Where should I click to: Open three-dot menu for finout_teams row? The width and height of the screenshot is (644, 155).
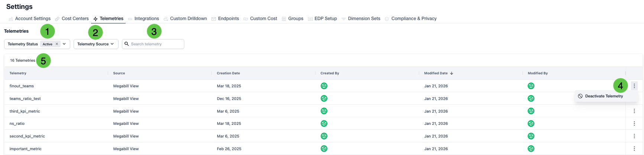[634, 86]
